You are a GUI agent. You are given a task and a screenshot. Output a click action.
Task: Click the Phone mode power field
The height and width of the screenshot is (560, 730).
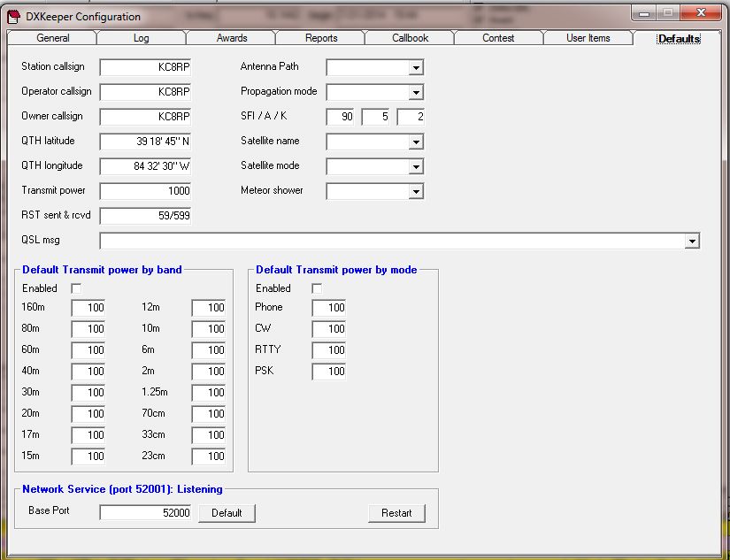coord(328,308)
